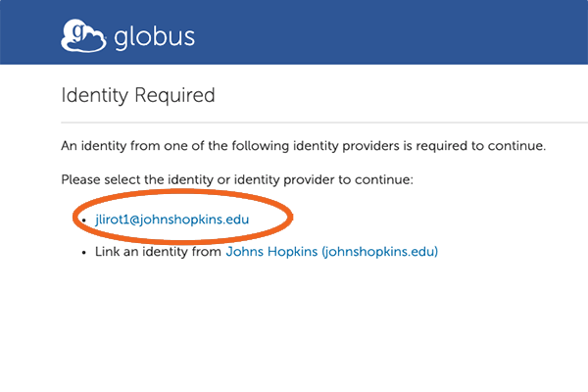
Task: Click the "An identity from one of" sentence
Action: coord(304,146)
